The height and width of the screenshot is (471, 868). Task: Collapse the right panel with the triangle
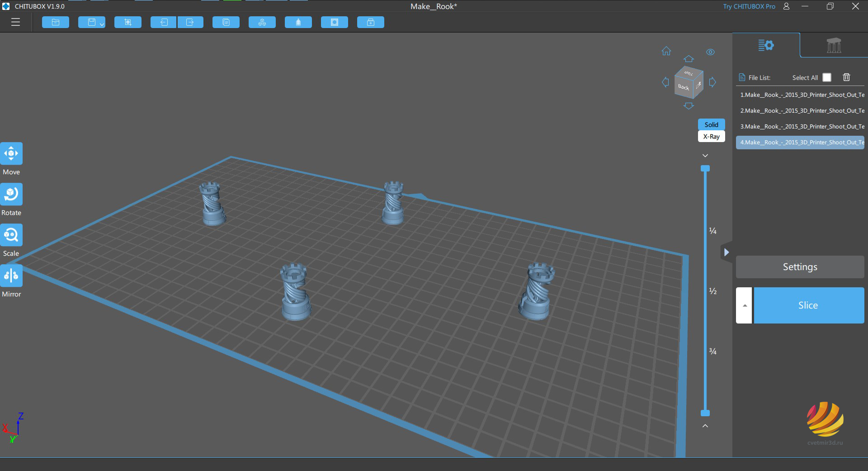click(x=726, y=252)
